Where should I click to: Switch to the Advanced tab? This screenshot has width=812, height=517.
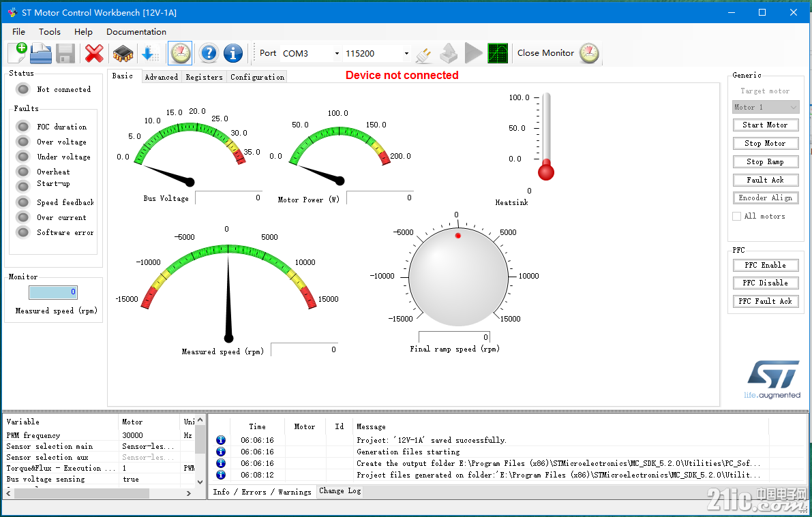[x=161, y=77]
